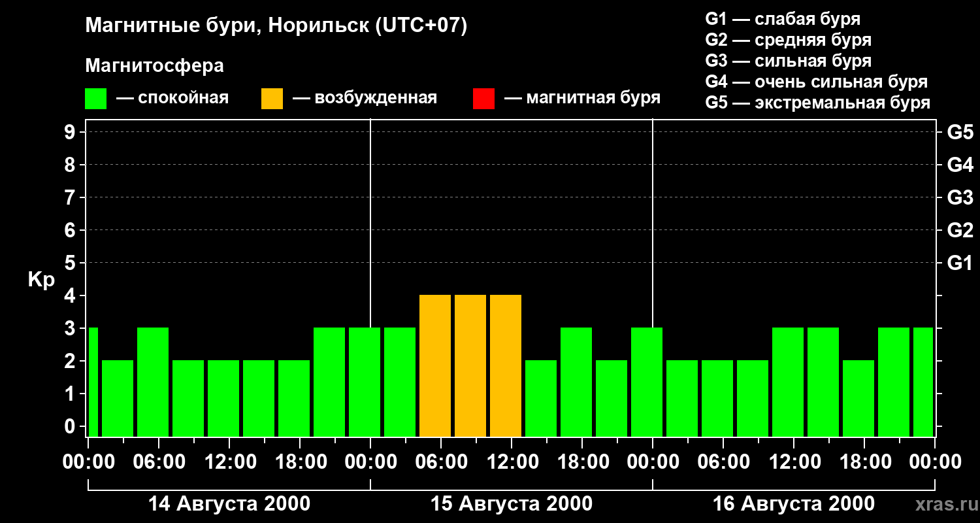
Task: Click the line 'G4 — очень сильная буря'
Action: (817, 82)
